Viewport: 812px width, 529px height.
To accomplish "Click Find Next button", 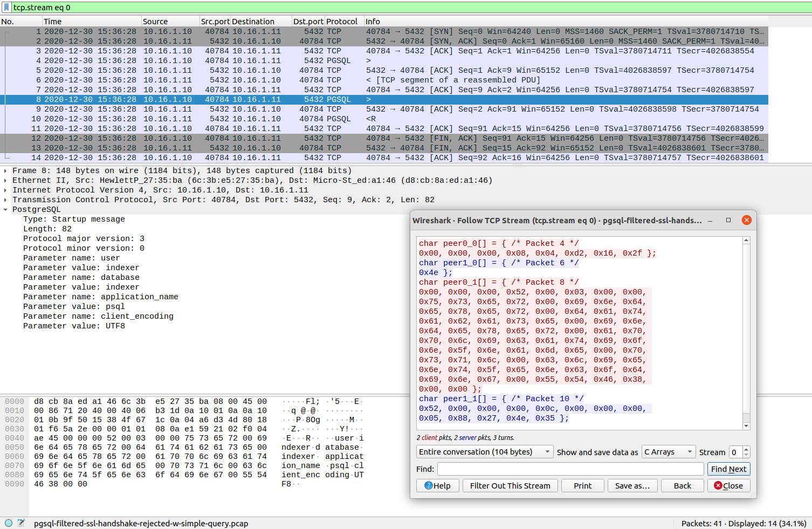I will [728, 469].
